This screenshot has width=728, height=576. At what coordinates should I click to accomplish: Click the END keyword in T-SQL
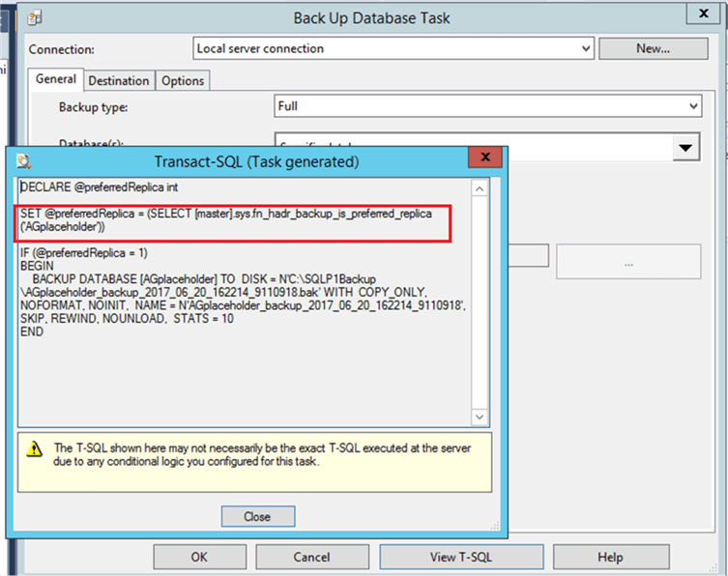pos(32,331)
